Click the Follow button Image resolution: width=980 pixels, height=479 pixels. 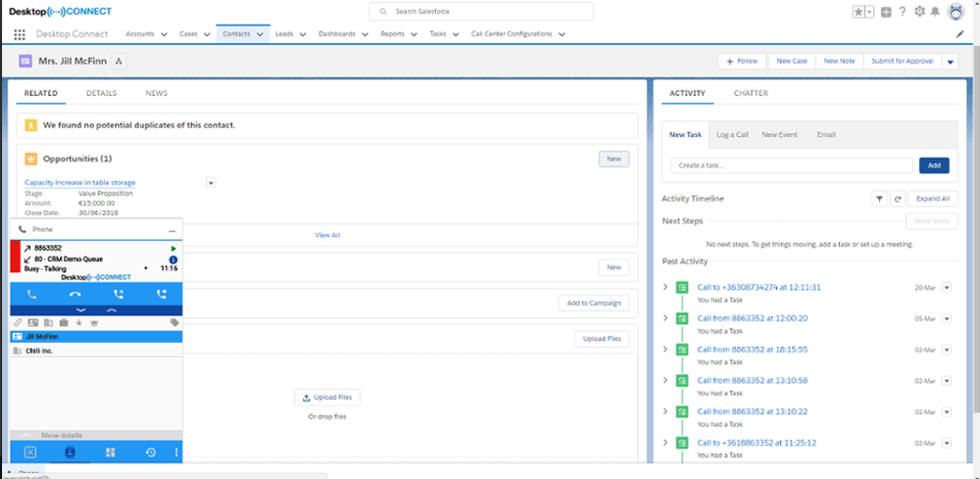point(742,61)
